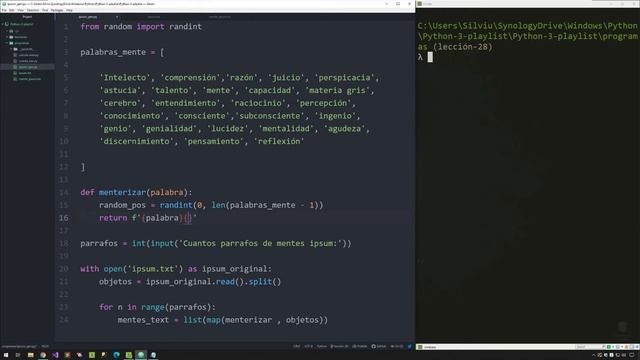This screenshot has width=640, height=360.
Task: Open the GitHub panel from the status bar
Action: pos(379,346)
